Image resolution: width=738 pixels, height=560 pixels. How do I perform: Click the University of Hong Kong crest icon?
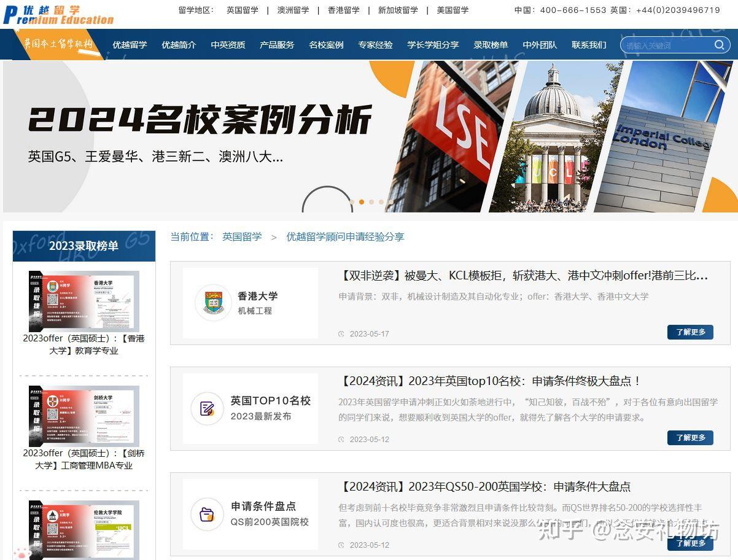[212, 303]
